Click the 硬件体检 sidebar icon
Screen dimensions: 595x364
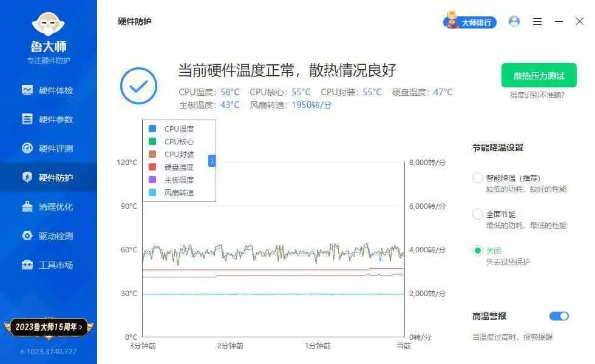(x=27, y=90)
